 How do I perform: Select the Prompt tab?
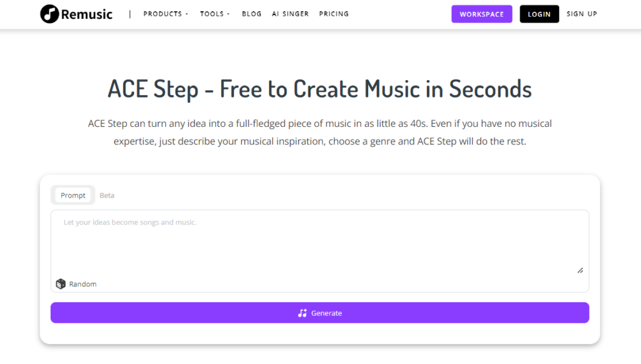tap(73, 195)
